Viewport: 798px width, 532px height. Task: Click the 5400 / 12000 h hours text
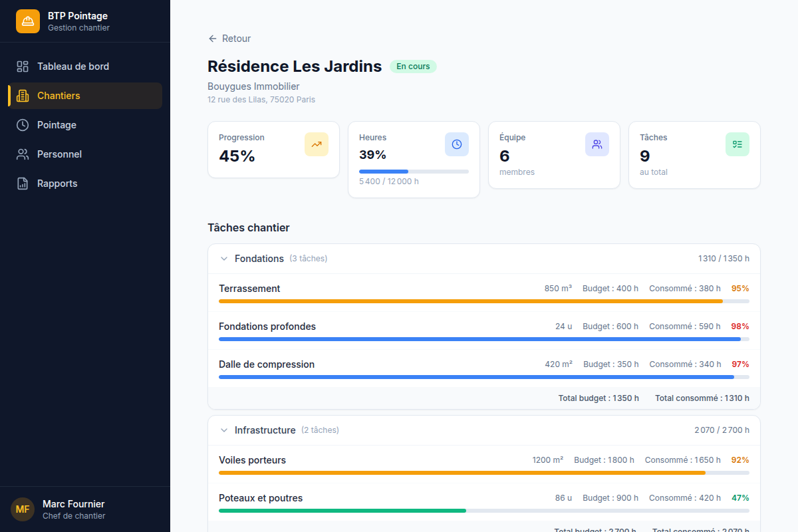pos(389,182)
